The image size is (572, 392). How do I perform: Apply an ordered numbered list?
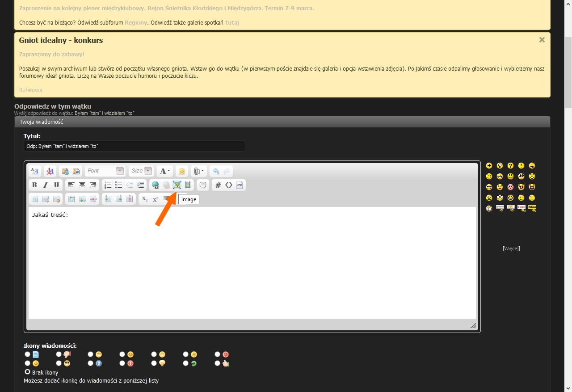point(108,185)
